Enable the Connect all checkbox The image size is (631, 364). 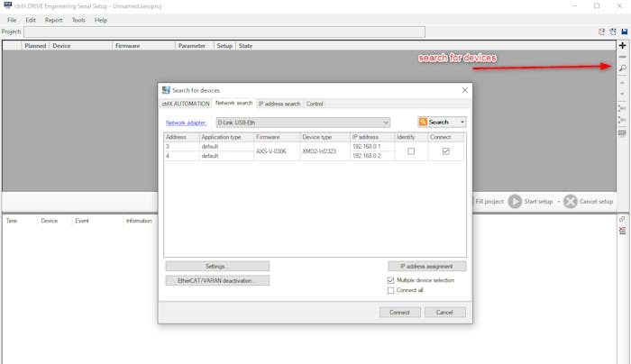[390, 290]
